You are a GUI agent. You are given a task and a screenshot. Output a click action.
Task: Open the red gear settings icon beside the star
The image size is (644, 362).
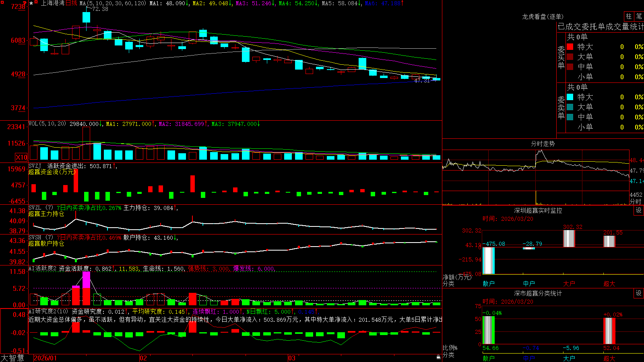click(x=36, y=2)
